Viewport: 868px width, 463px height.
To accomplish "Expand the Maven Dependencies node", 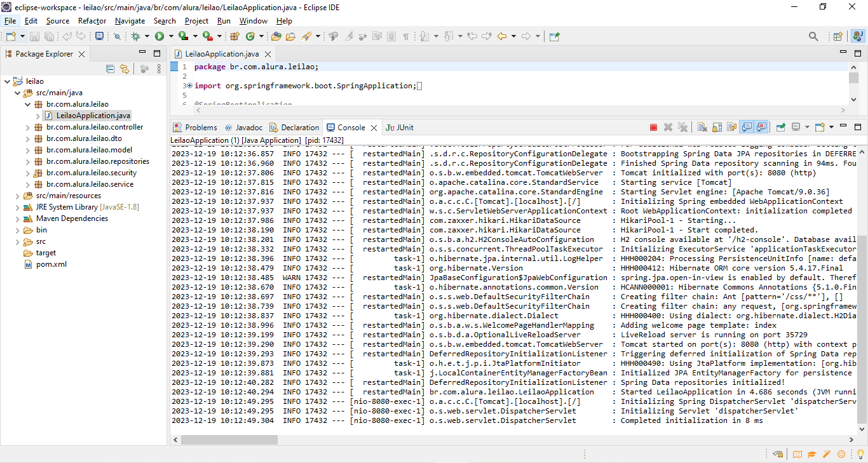I will (x=18, y=218).
